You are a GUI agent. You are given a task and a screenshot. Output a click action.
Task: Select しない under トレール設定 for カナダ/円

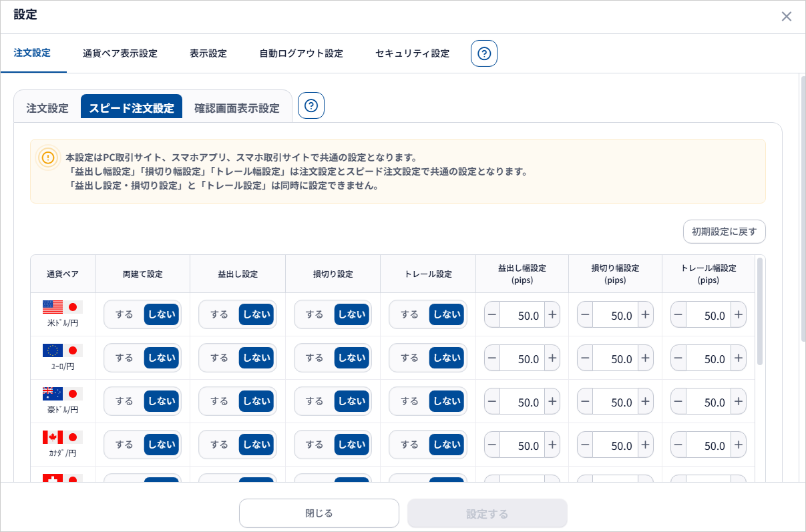coord(447,445)
